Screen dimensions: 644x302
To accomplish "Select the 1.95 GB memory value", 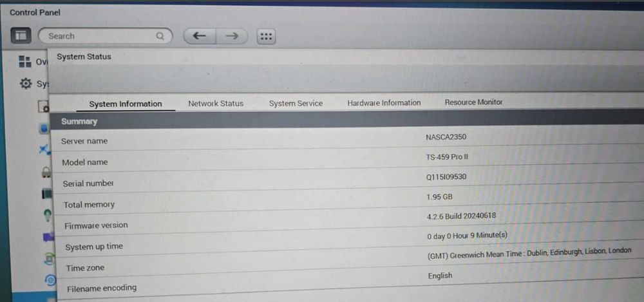I will 439,197.
